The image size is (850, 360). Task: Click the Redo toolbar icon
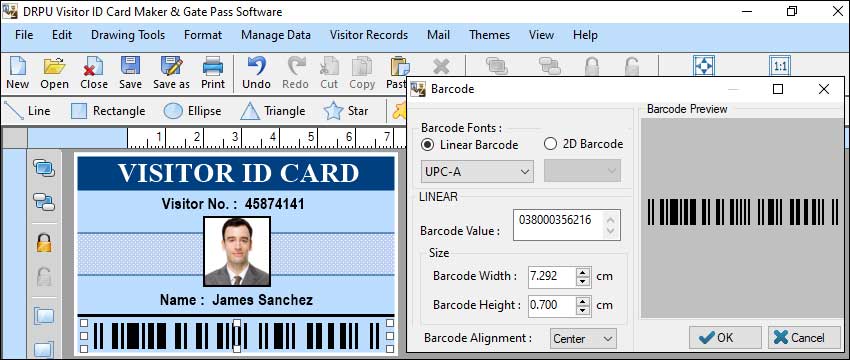[295, 73]
